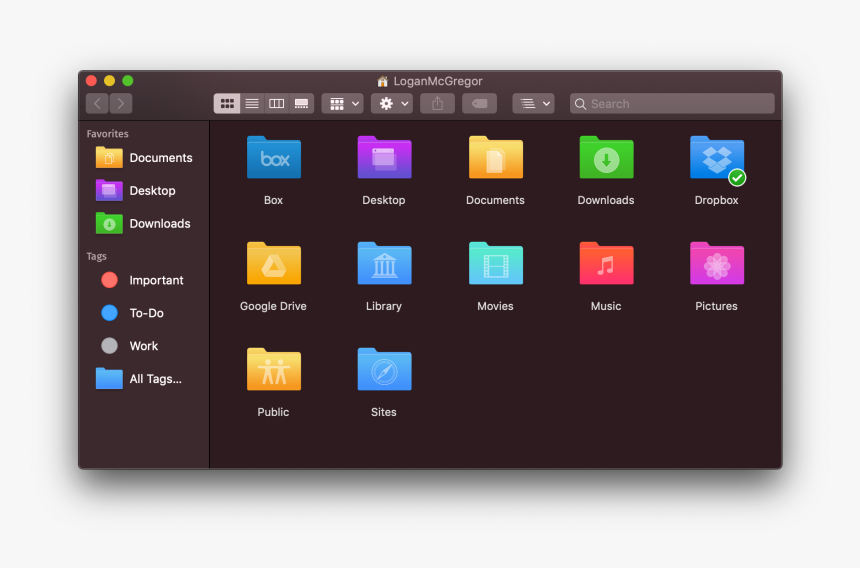Switch to list view

pyautogui.click(x=252, y=104)
